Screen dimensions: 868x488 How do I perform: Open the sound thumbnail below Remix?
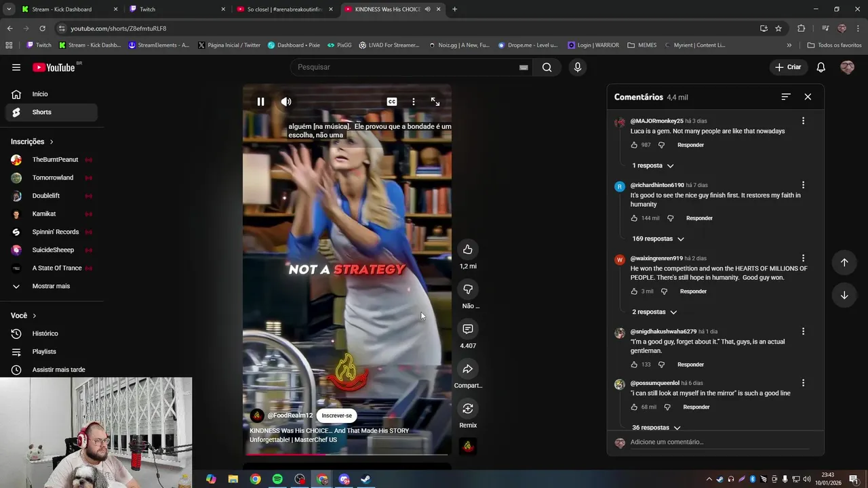tap(468, 446)
